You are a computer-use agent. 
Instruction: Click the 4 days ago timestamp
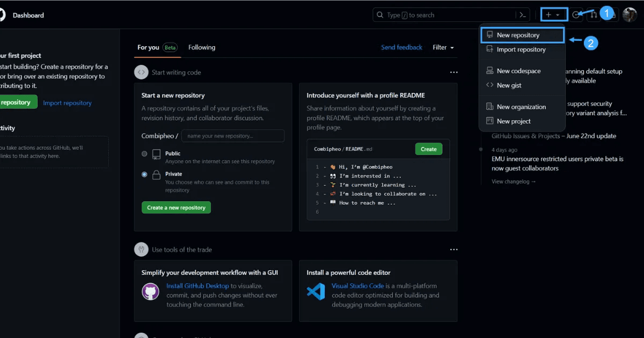click(504, 150)
